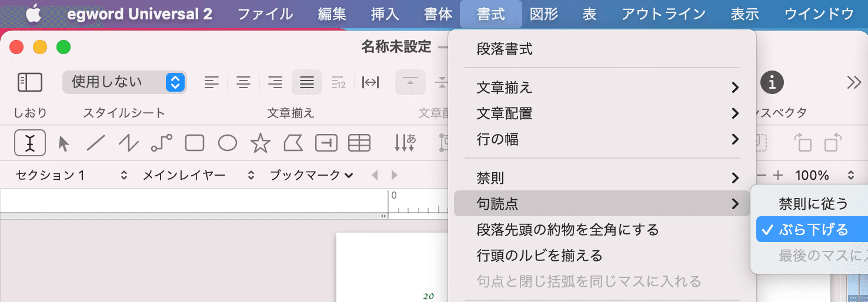This screenshot has height=302, width=868.
Task: Open the メインレイヤー layer selector
Action: (199, 175)
